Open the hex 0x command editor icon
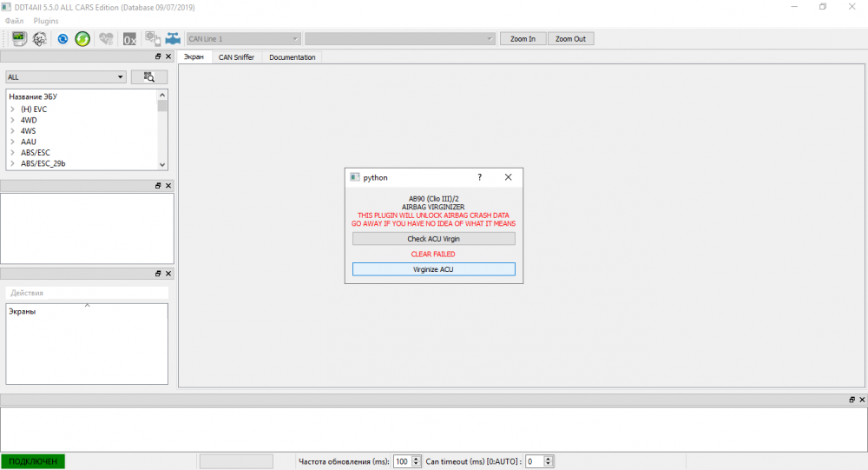 coord(129,39)
